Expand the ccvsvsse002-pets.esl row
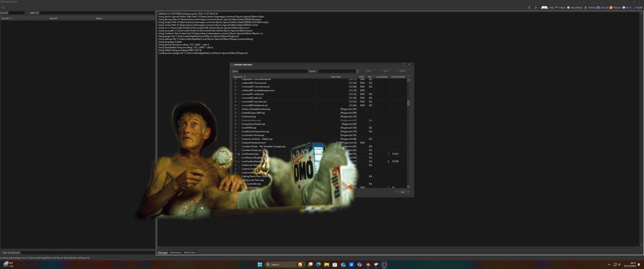The image size is (644, 269). (235, 98)
